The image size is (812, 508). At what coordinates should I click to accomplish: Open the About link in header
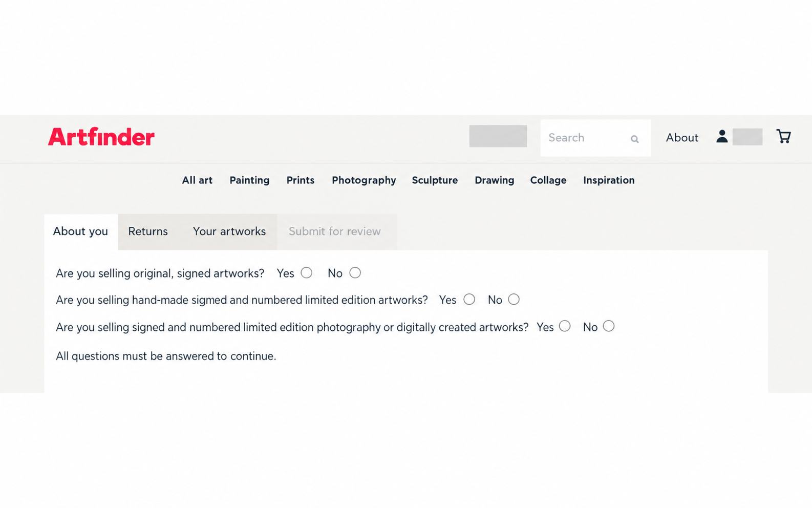click(682, 138)
